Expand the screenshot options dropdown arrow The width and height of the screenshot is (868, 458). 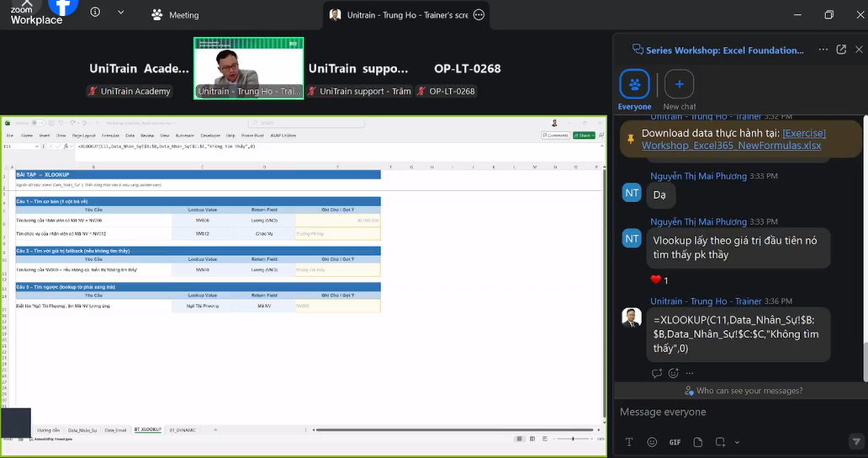click(x=737, y=442)
